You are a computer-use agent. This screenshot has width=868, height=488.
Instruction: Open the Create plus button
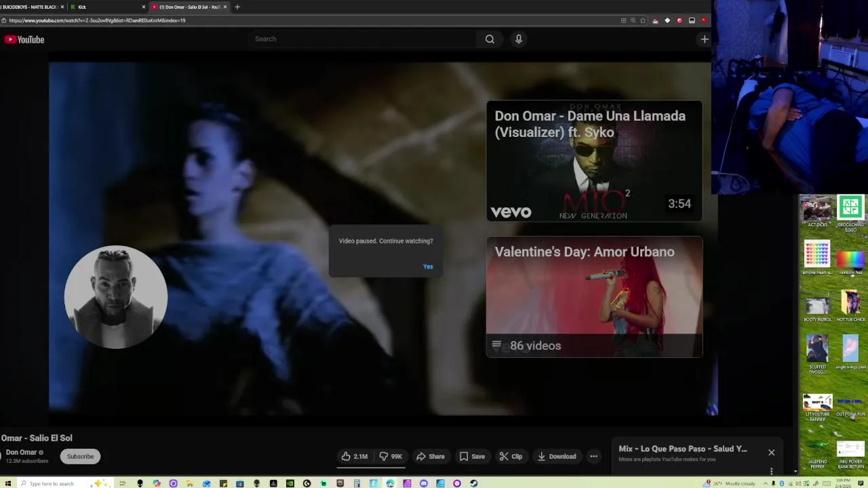point(705,39)
